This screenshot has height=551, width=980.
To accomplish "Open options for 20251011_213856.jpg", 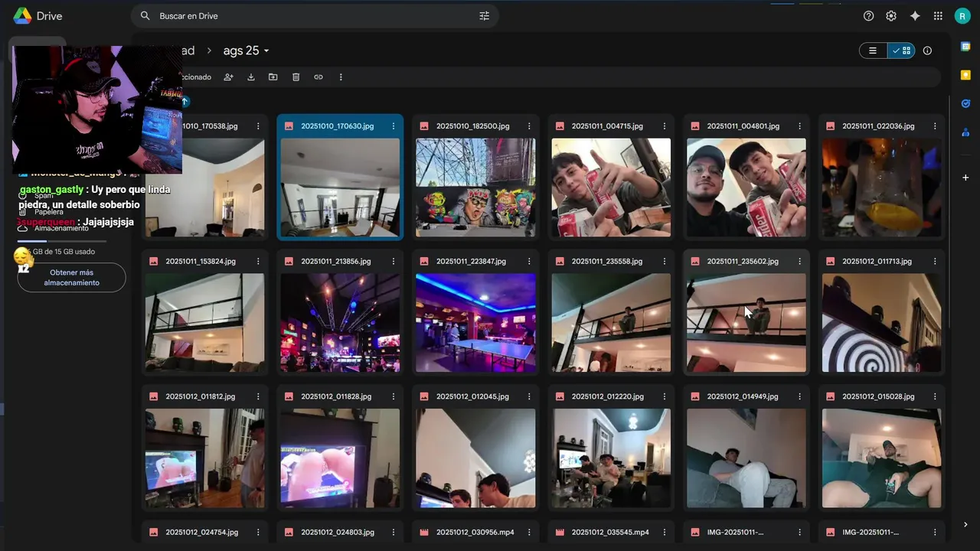I will click(394, 262).
